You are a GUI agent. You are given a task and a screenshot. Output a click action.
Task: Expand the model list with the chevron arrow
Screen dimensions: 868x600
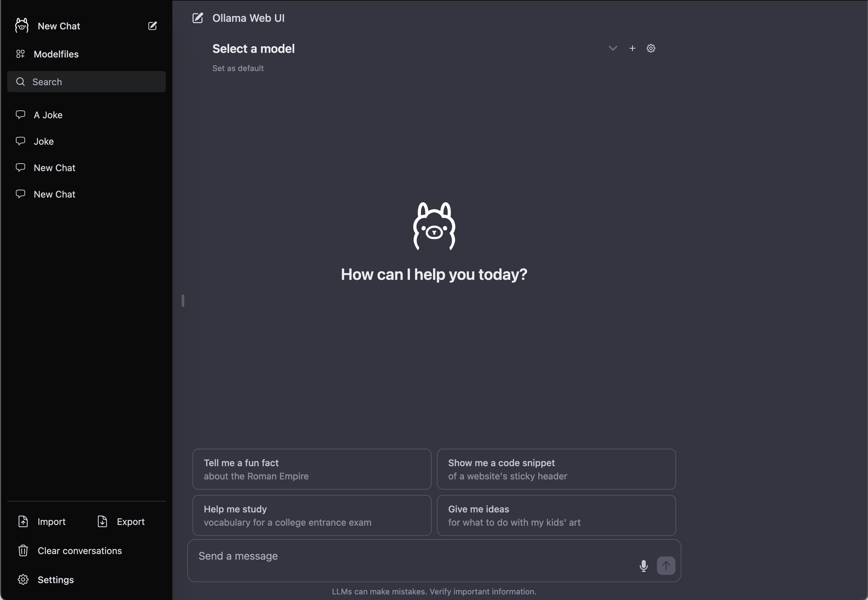tap(613, 48)
